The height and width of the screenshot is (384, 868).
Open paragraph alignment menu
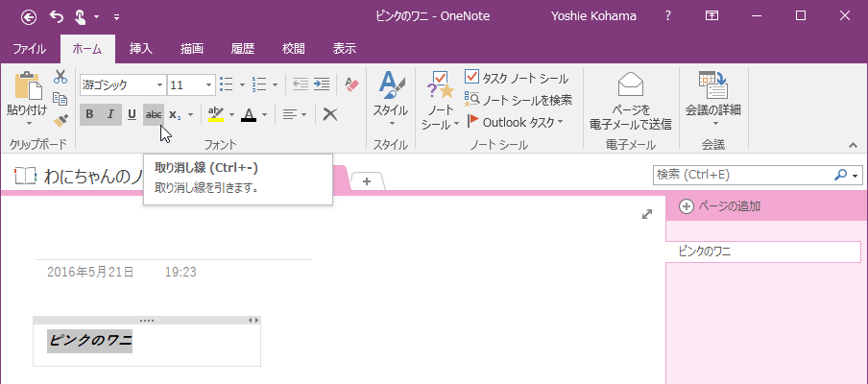[x=295, y=114]
